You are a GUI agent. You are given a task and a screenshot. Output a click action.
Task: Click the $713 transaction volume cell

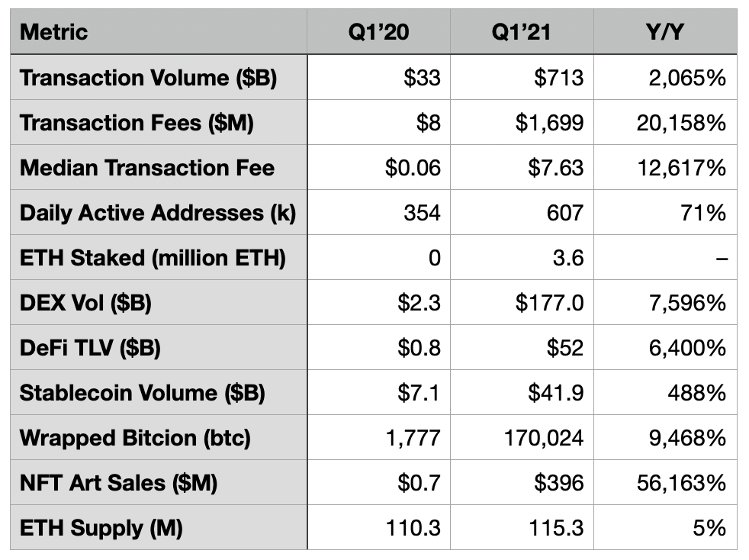(558, 78)
